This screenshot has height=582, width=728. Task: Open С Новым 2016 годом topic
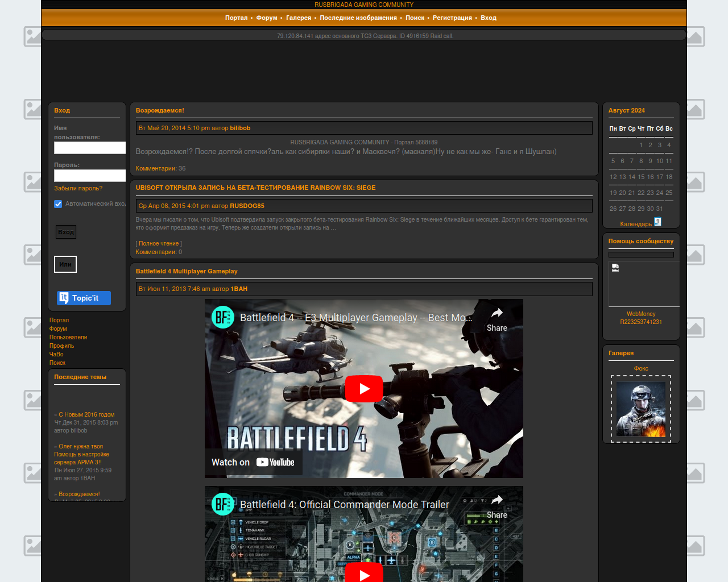86,414
